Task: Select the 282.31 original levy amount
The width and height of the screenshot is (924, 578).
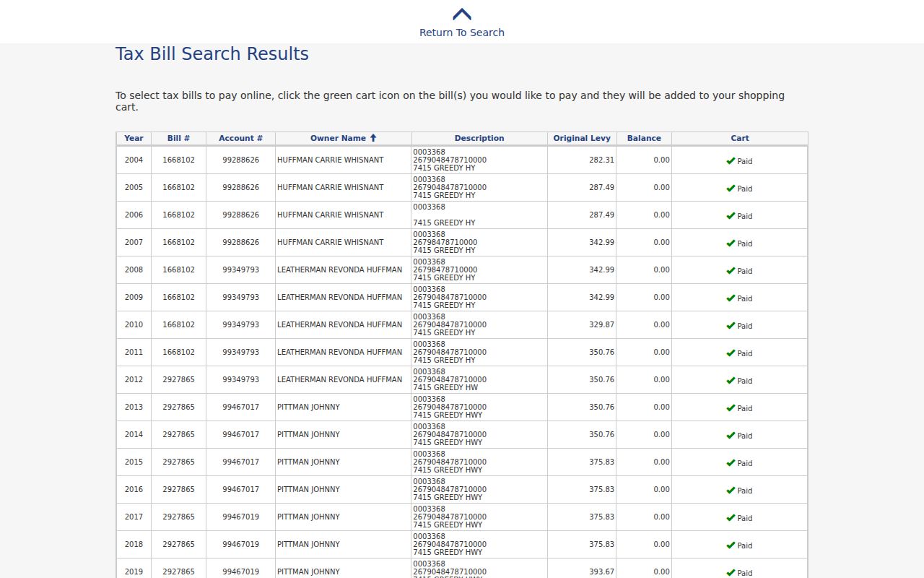Action: (602, 160)
